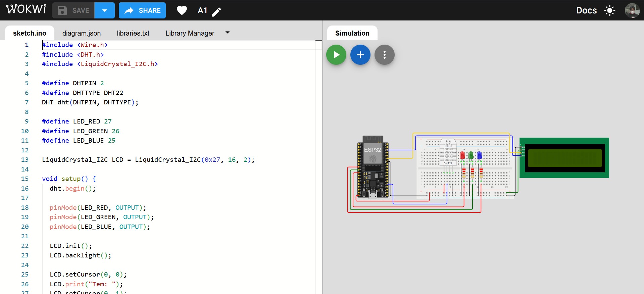The height and width of the screenshot is (294, 644).
Task: Open the Docs link
Action: pos(586,11)
